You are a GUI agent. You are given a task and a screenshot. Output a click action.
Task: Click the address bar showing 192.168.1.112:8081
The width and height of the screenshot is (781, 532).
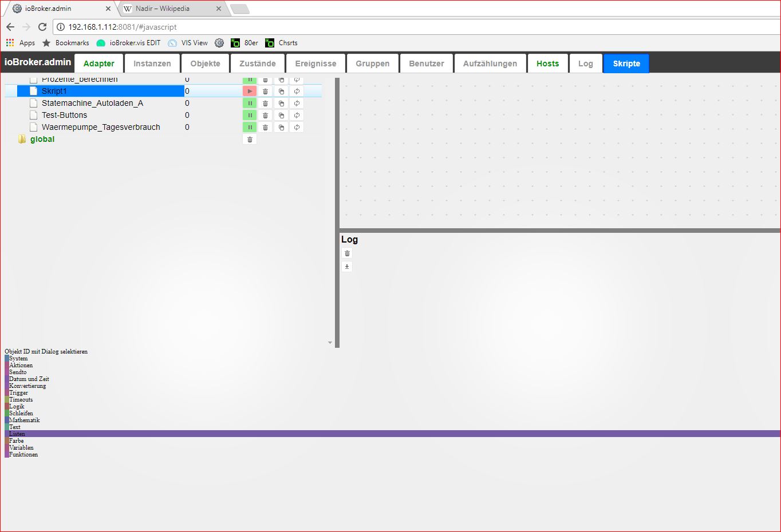tap(416, 27)
